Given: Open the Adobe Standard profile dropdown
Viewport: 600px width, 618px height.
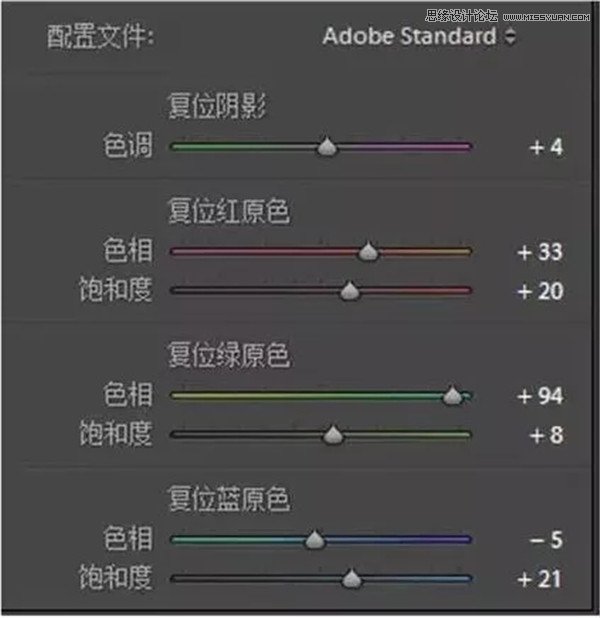Looking at the screenshot, I should pos(419,37).
